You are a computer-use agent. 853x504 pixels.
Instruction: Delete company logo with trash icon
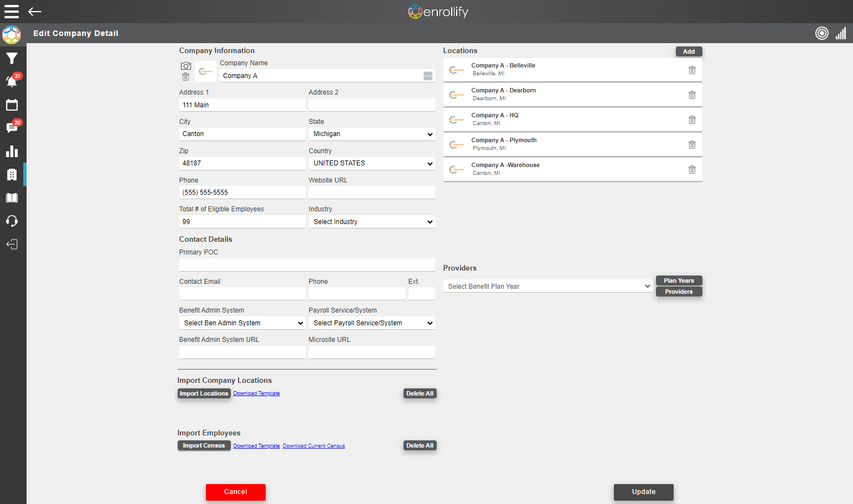[186, 77]
